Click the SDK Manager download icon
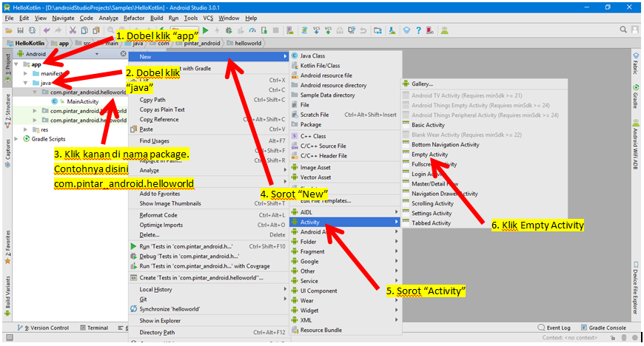The height and width of the screenshot is (346, 644). [392, 30]
